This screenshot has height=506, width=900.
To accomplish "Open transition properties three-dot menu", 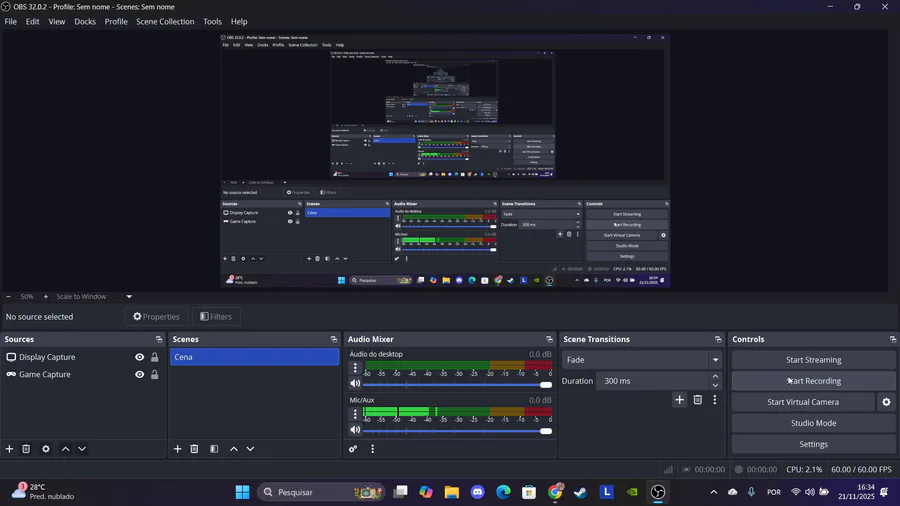I will [715, 400].
